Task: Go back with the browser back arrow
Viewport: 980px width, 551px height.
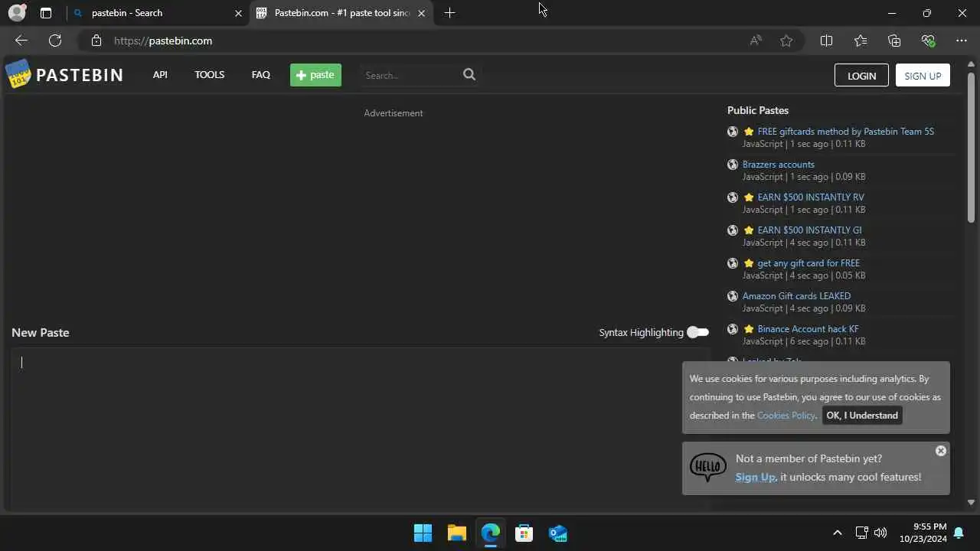Action: pos(21,41)
